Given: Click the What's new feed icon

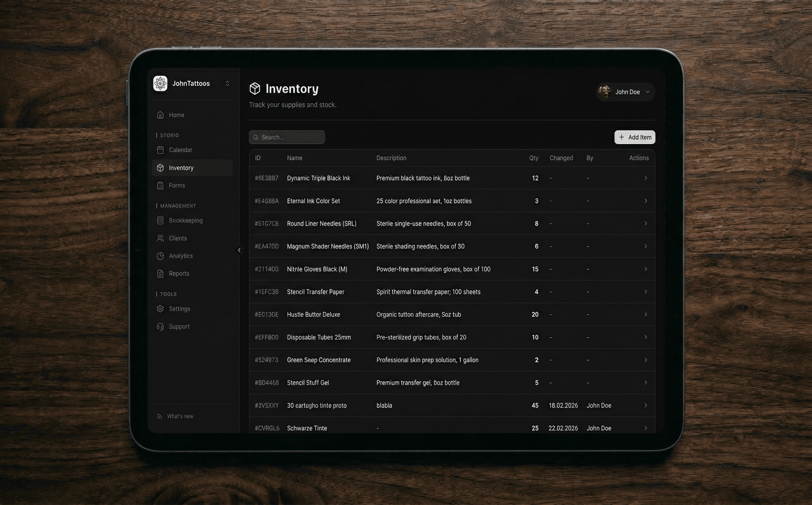Looking at the screenshot, I should coord(159,416).
